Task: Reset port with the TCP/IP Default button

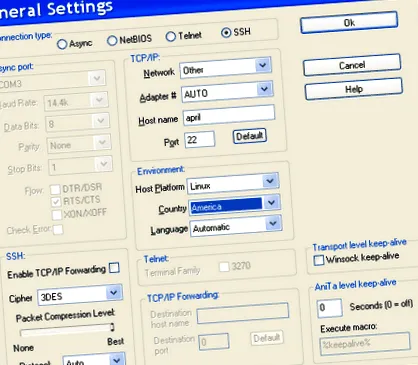Action: click(249, 136)
